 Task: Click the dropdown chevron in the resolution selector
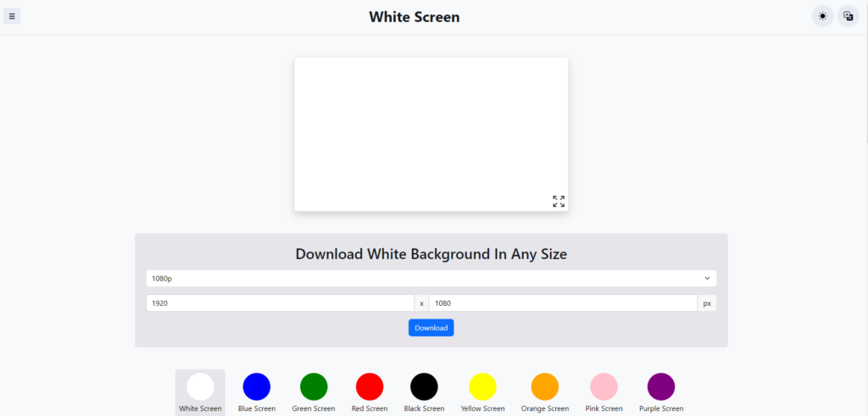[707, 278]
